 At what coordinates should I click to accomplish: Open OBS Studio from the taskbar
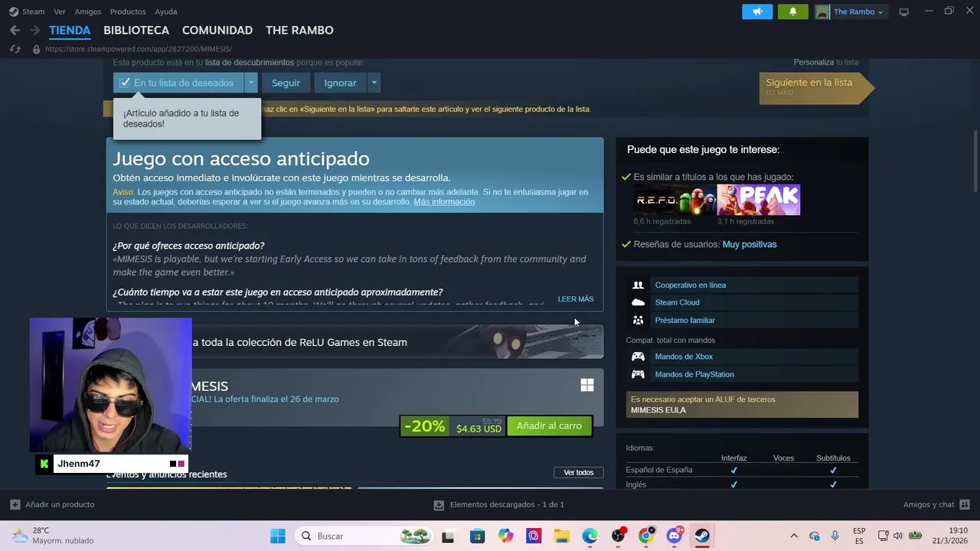coord(618,536)
